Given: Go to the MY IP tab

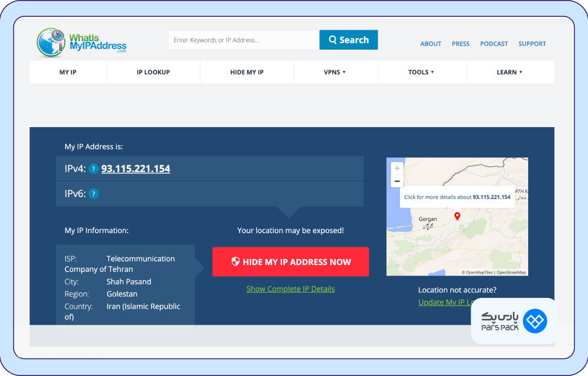Looking at the screenshot, I should point(68,72).
